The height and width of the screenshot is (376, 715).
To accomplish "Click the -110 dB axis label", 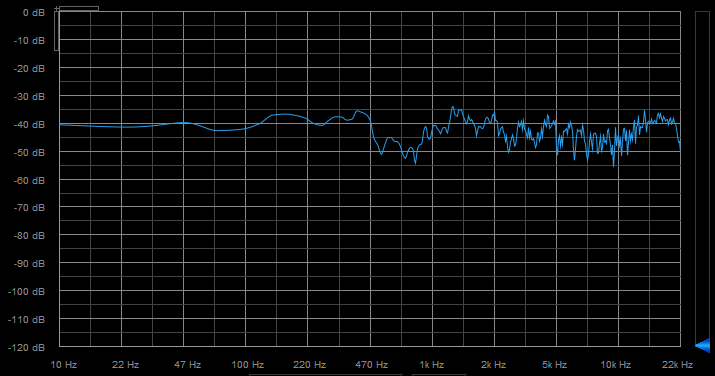I will (x=27, y=319).
